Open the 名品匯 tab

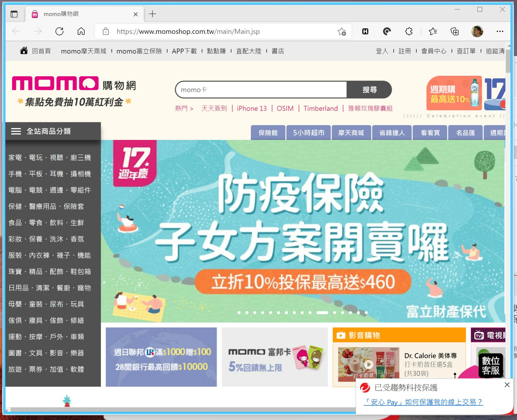(466, 133)
